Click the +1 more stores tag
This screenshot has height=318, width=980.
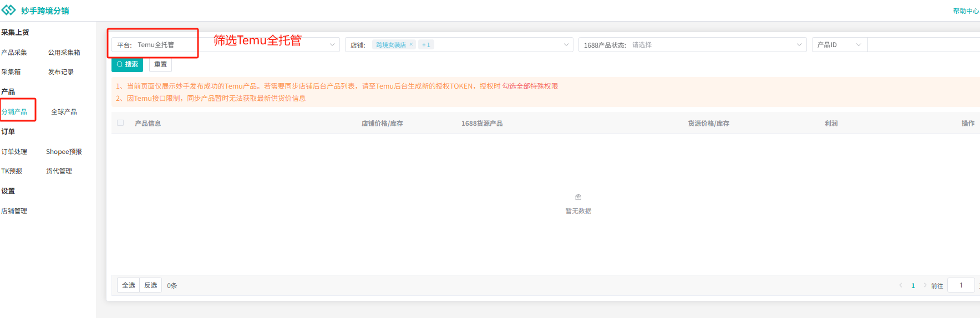click(426, 45)
